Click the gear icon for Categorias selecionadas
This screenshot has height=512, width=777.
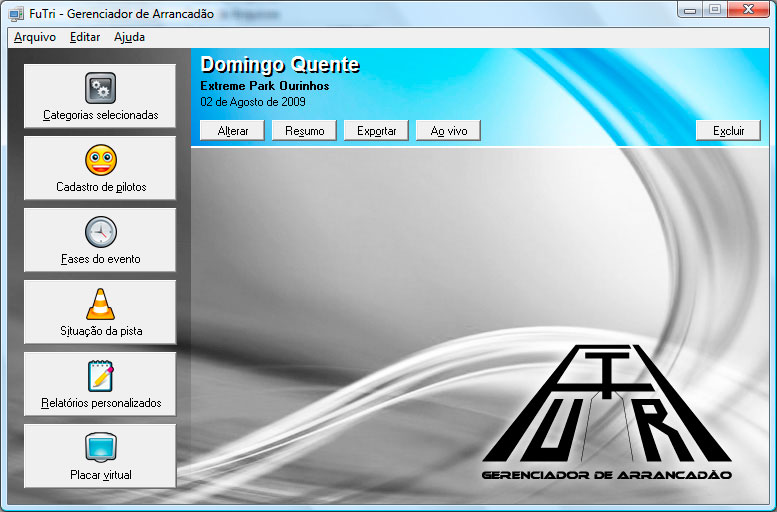click(x=100, y=88)
